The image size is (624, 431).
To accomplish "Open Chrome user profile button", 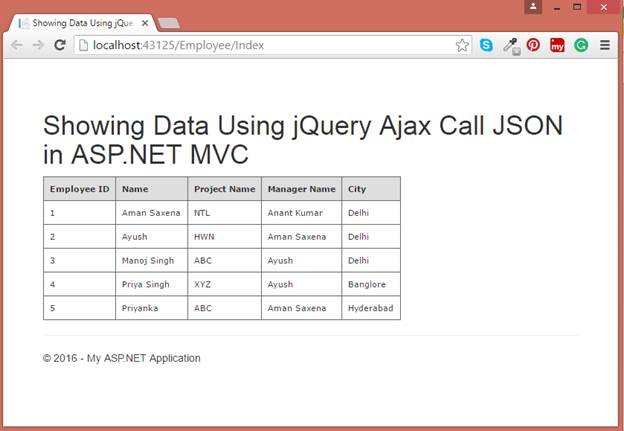I will pos(533,7).
